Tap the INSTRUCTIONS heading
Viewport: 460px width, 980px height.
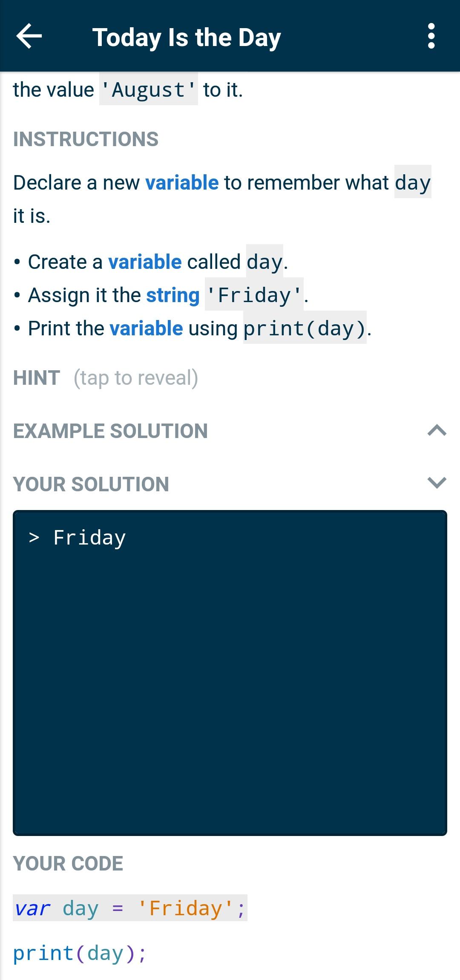(x=86, y=139)
